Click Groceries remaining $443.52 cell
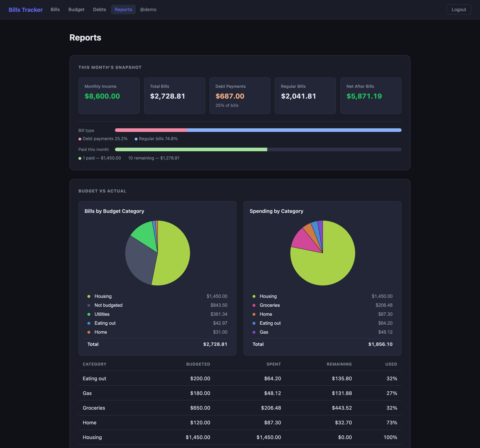 pyautogui.click(x=342, y=408)
